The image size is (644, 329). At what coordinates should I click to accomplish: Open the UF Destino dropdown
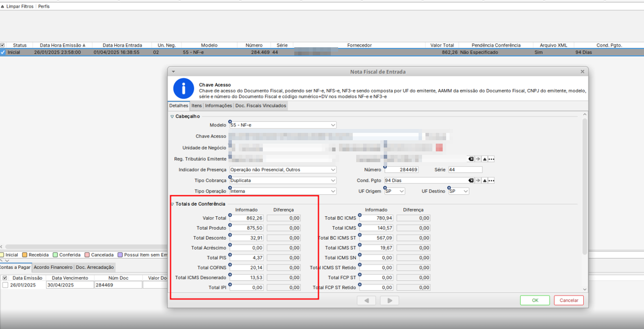tap(465, 192)
